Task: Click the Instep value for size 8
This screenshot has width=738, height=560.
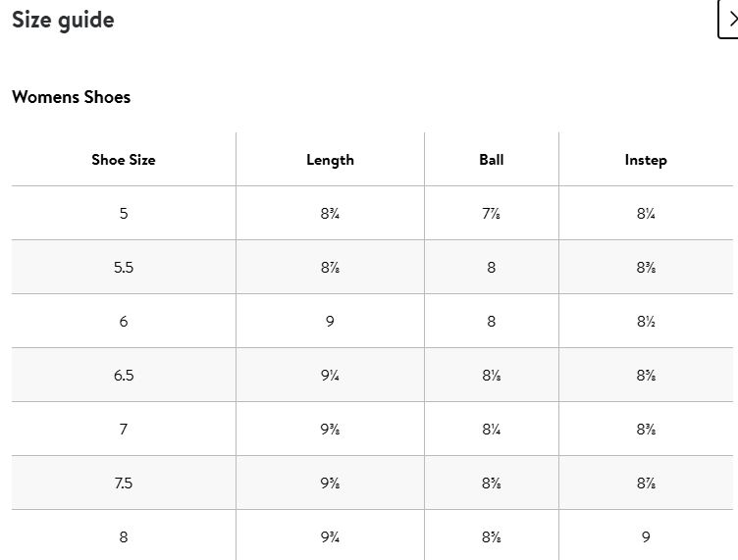Action: click(646, 537)
